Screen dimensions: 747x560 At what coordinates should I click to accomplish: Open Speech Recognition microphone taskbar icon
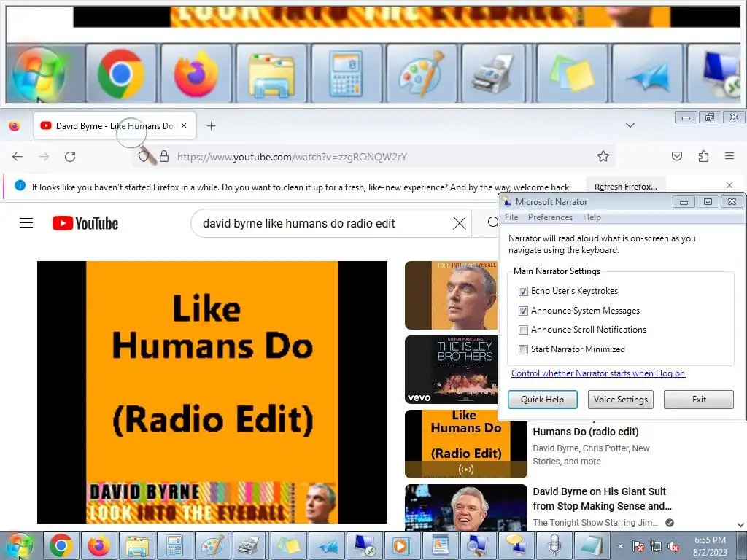[x=554, y=545]
